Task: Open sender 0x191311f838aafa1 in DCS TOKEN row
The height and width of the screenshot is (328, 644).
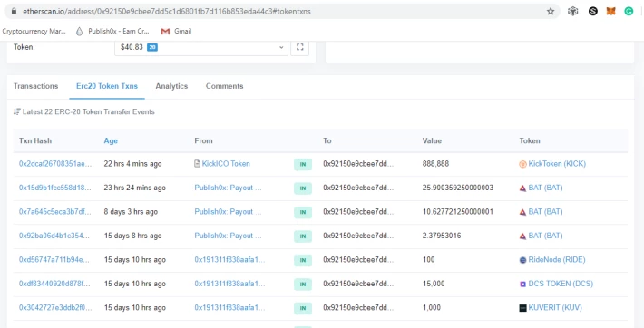Action: pos(230,284)
